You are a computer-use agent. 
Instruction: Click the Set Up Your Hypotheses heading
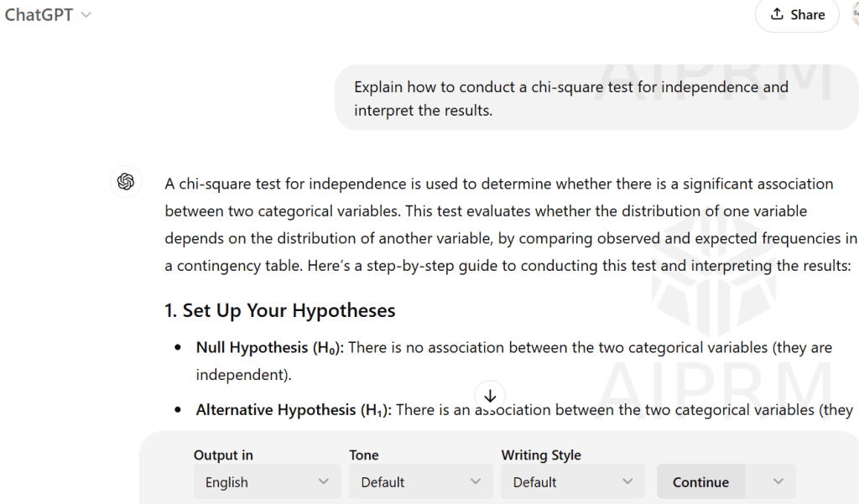tap(280, 310)
